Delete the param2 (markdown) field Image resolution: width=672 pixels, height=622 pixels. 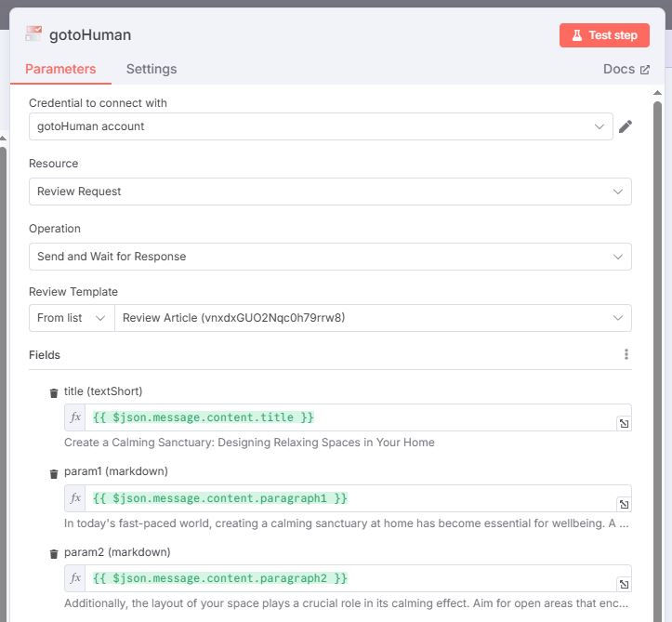click(x=54, y=554)
